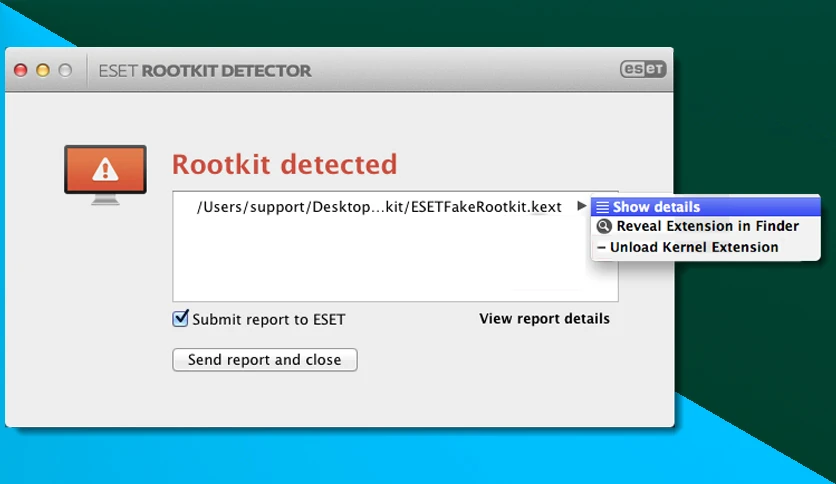Screen dimensions: 836x484
Task: Click ESET ROOTKIT DETECTOR window title
Action: [x=205, y=71]
